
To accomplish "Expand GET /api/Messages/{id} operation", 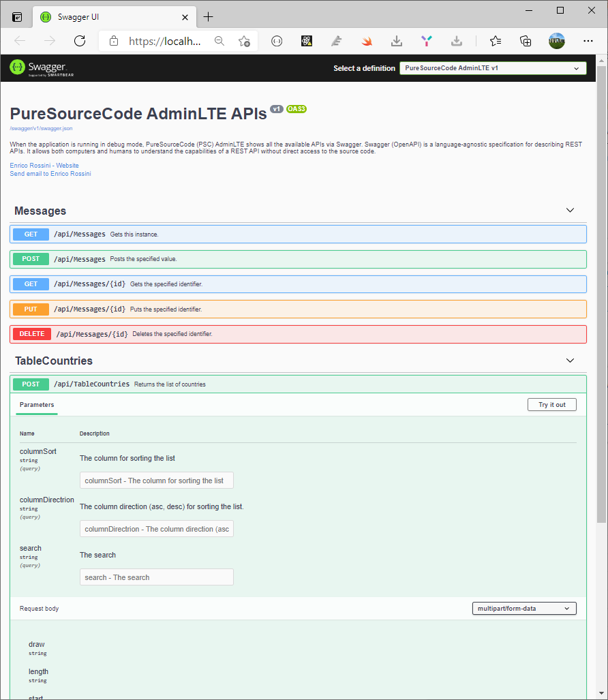I will click(x=298, y=284).
